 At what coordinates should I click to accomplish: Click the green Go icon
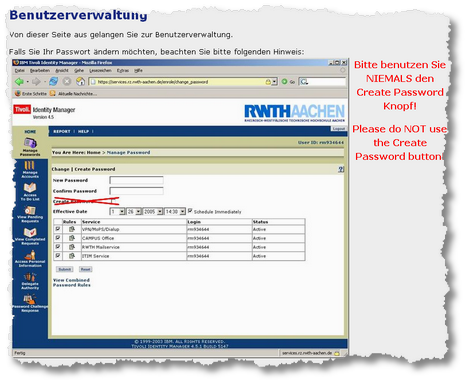[284, 81]
